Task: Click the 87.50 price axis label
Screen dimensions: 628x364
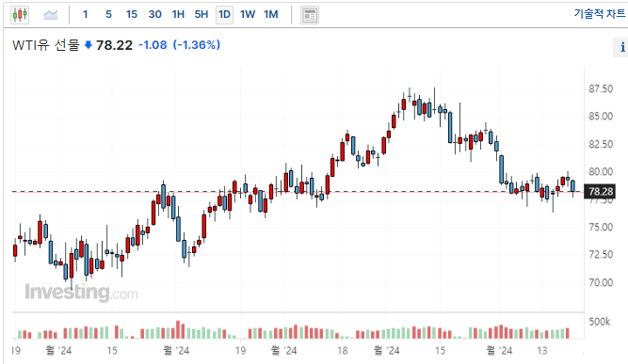Action: (x=601, y=88)
